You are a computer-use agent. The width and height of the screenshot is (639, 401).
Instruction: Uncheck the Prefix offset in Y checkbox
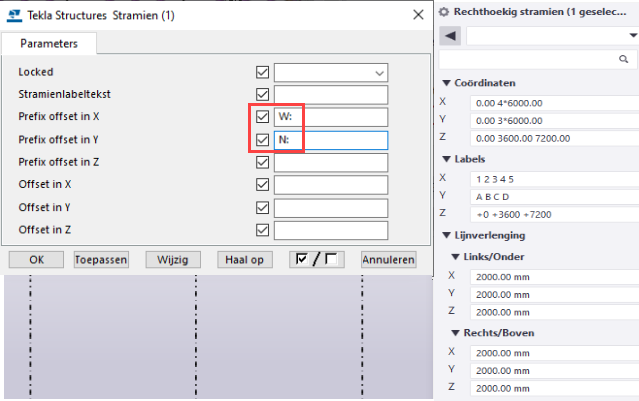(x=262, y=140)
